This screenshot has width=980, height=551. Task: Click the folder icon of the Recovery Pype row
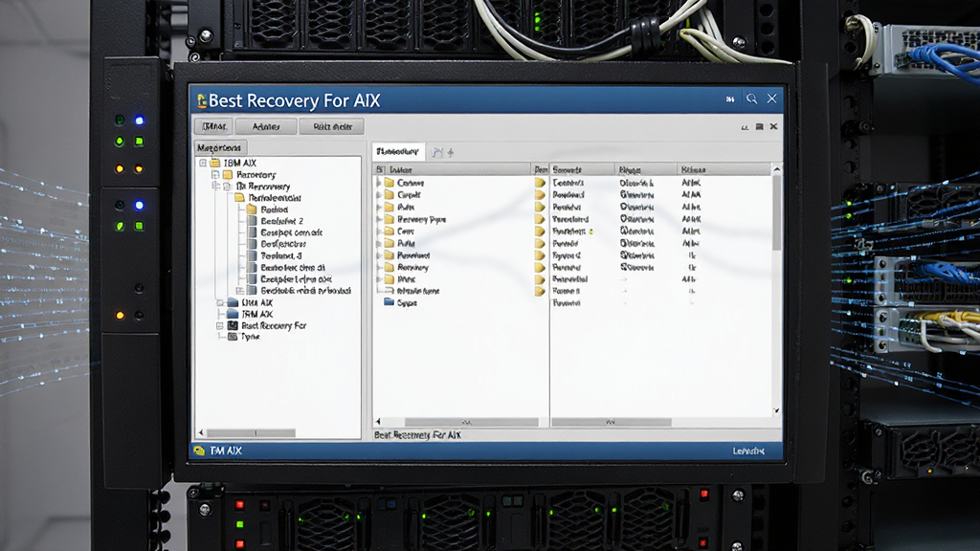tap(389, 219)
